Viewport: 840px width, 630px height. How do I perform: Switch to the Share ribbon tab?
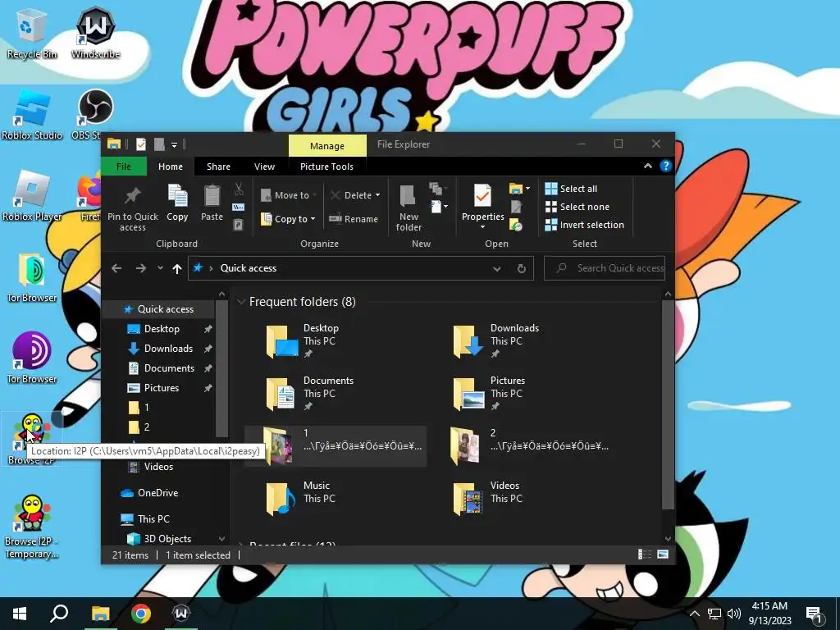218,167
